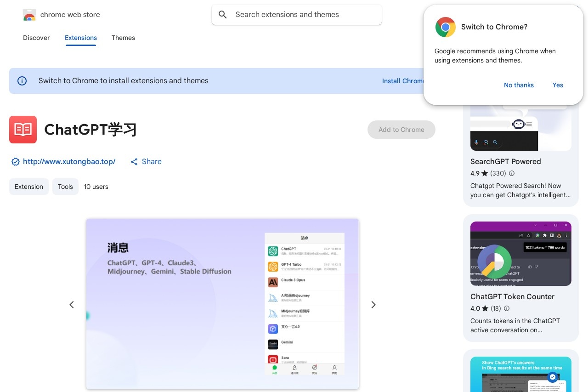Go to previous screenshot with left arrow
Screen dimensions: 588x392
tap(72, 305)
